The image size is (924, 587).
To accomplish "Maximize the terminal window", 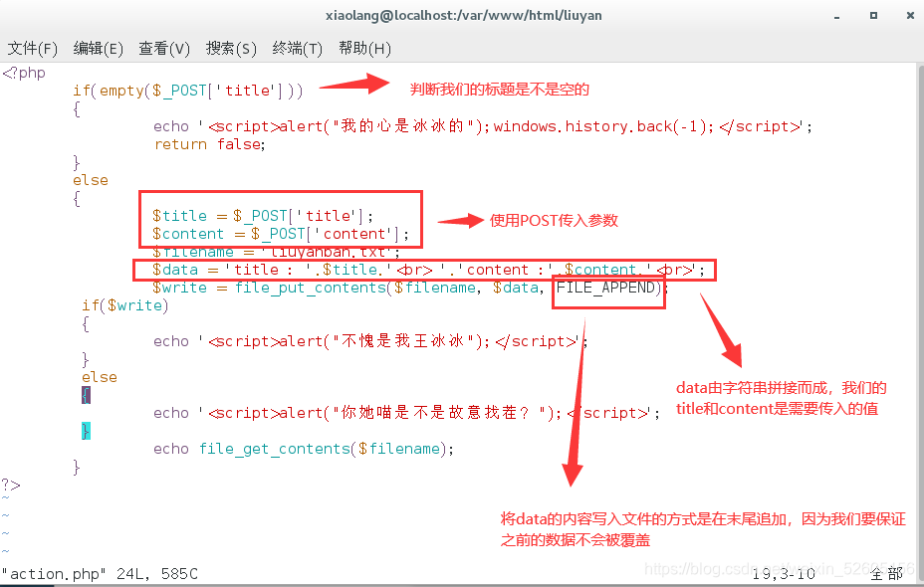I will [x=873, y=15].
